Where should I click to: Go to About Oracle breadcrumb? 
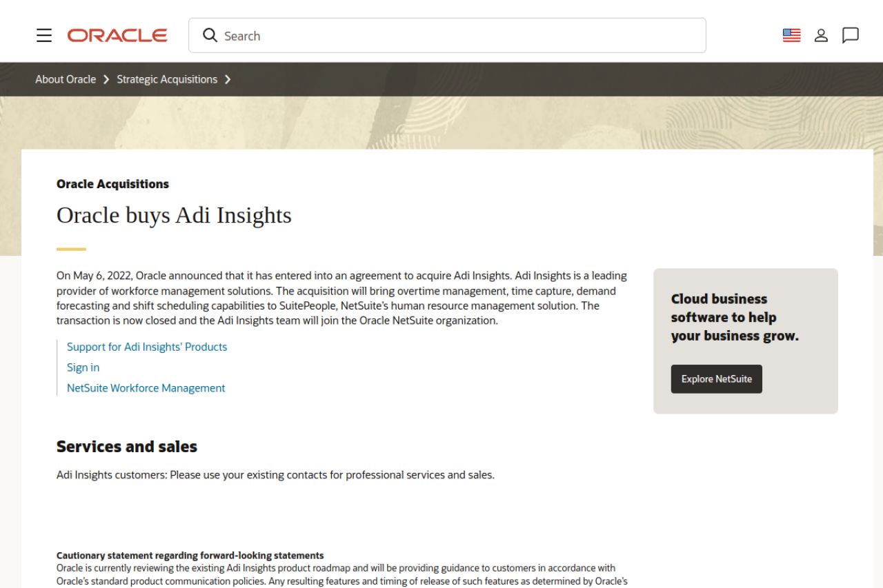[66, 79]
